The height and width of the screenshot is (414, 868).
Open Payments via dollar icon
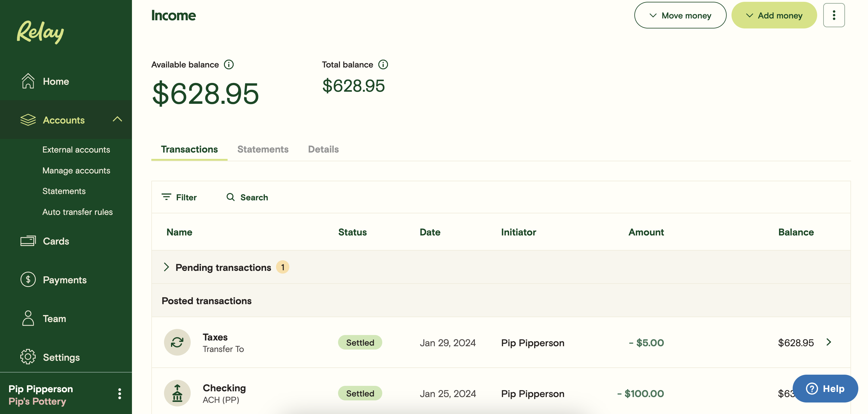coord(28,280)
